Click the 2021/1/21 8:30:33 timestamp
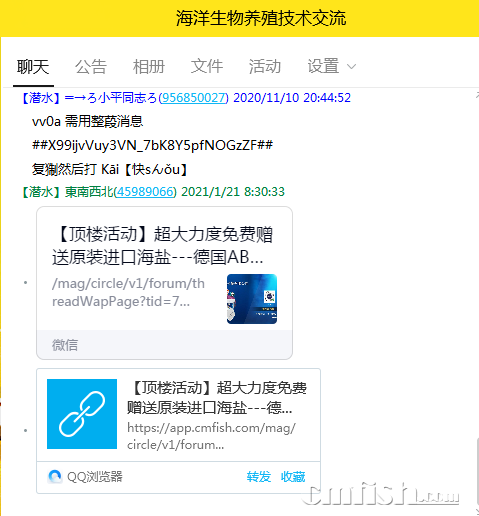Screen dimensions: 479x516 (x=233, y=192)
